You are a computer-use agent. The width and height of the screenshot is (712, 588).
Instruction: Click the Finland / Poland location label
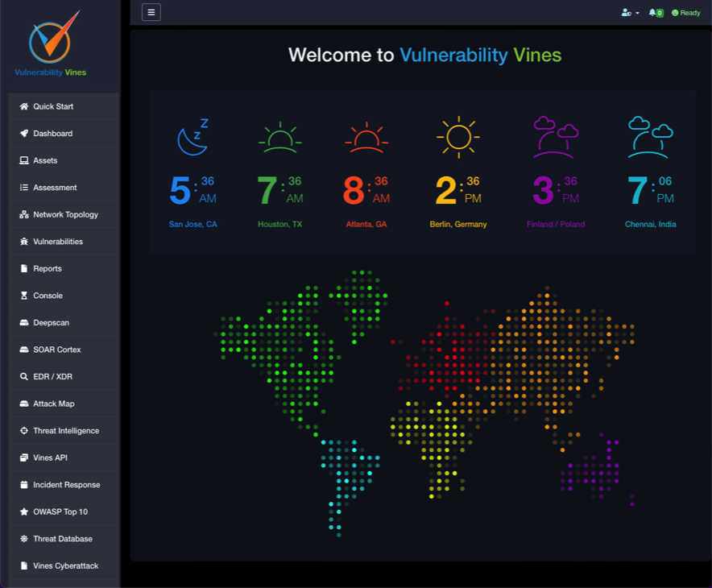click(556, 225)
